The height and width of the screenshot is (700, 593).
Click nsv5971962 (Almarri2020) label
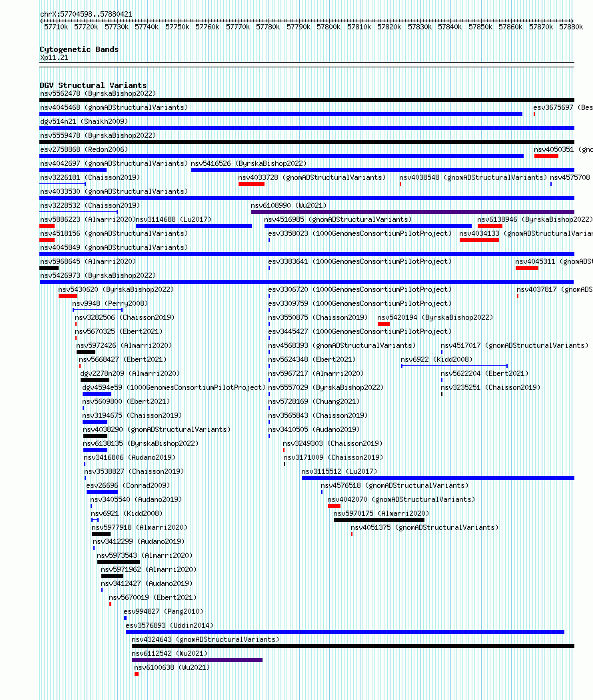149,569
